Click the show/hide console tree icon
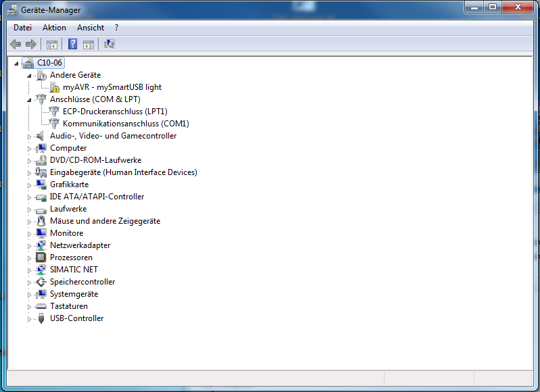The image size is (540, 392). click(x=51, y=45)
